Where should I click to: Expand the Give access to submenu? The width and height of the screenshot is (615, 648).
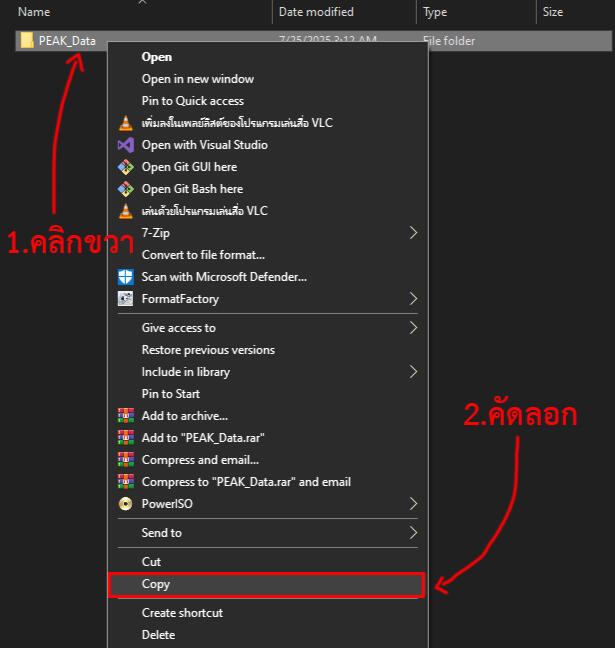[x=413, y=328]
